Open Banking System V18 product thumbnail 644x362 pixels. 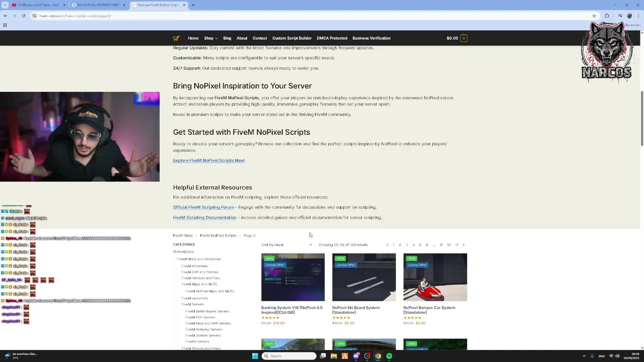tap(293, 277)
